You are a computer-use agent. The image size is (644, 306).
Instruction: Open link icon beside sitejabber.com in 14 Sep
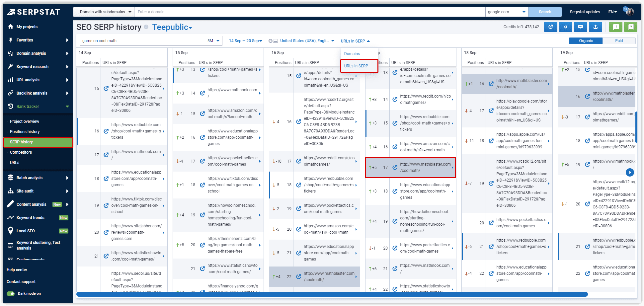(106, 232)
